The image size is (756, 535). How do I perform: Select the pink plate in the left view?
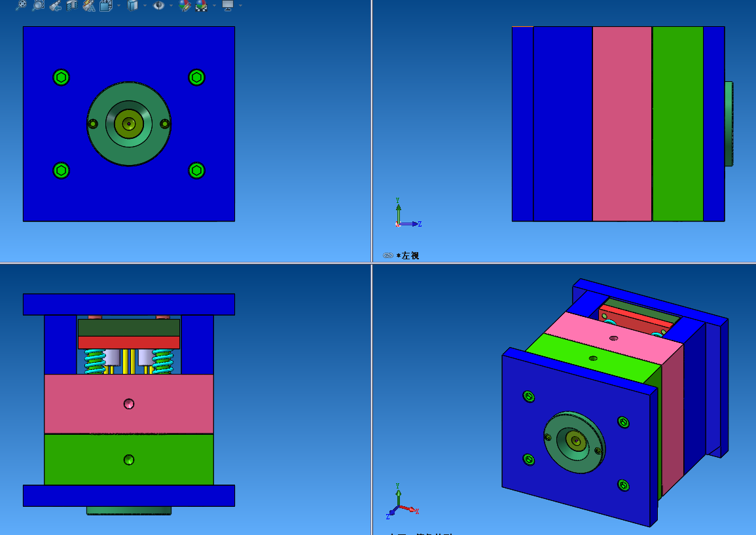622,124
